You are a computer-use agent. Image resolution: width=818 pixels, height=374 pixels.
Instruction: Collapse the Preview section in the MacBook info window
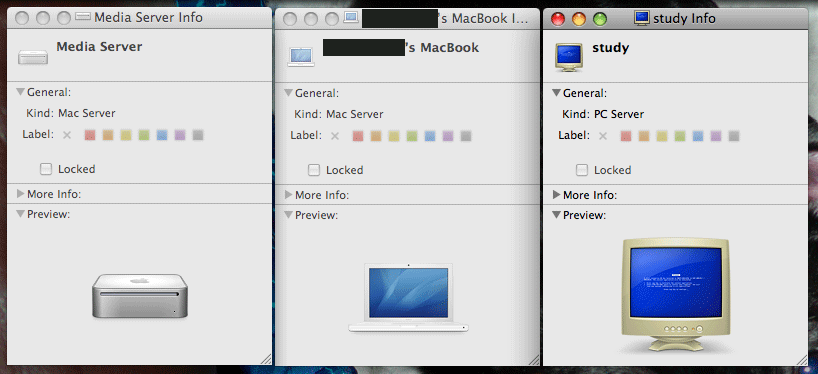tap(288, 214)
